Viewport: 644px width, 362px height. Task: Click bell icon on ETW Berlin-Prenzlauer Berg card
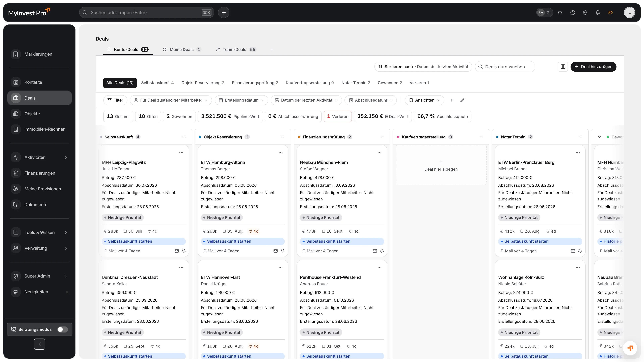(580, 251)
